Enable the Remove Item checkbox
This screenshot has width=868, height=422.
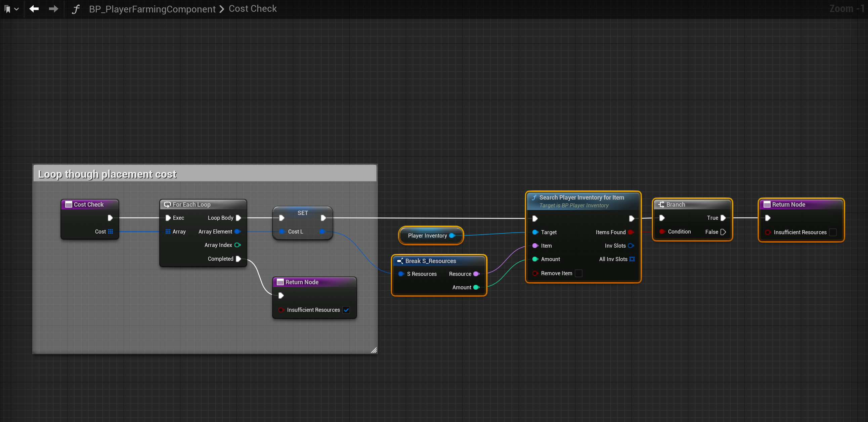click(x=578, y=273)
